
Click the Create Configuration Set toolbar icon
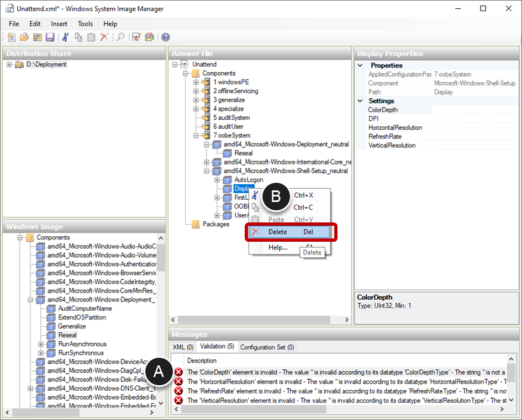[x=149, y=38]
